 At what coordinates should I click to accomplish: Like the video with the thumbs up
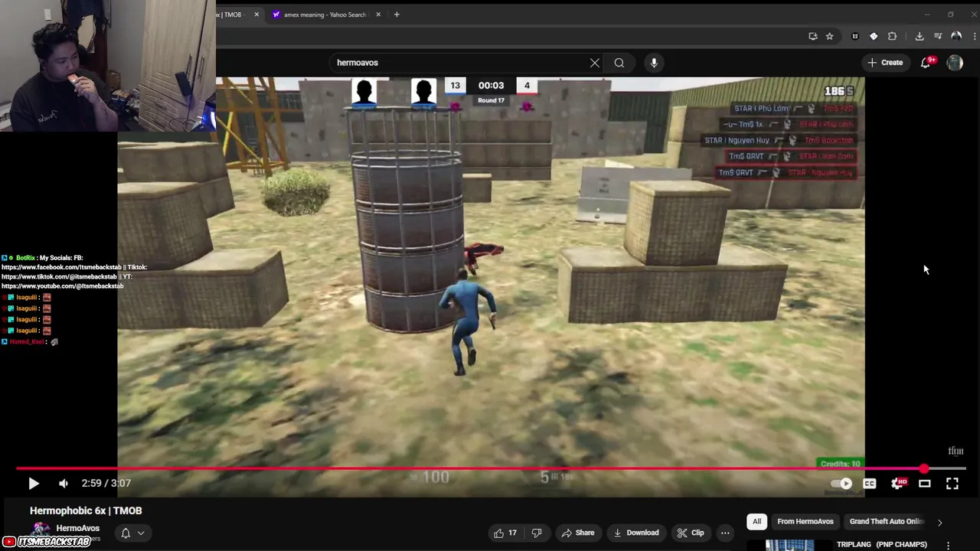tap(505, 533)
